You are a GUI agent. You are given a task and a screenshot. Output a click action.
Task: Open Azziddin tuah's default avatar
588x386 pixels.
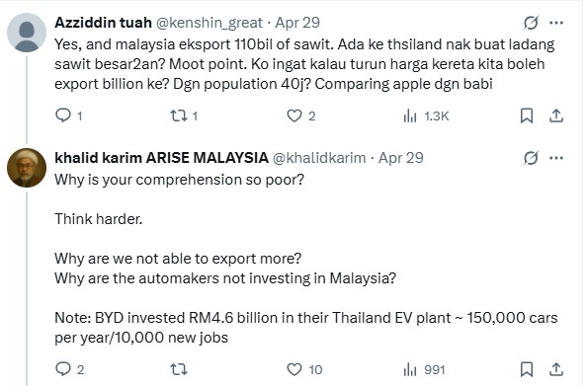(x=27, y=33)
